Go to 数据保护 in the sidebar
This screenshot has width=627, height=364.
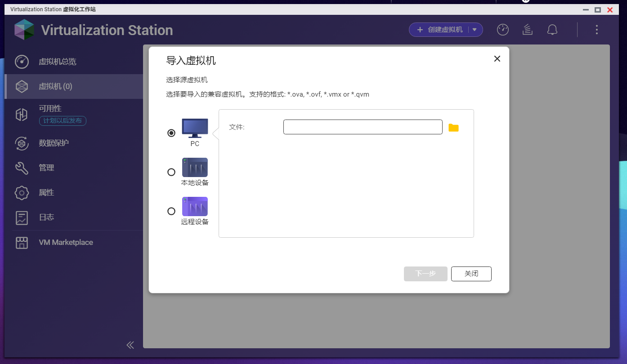click(54, 143)
